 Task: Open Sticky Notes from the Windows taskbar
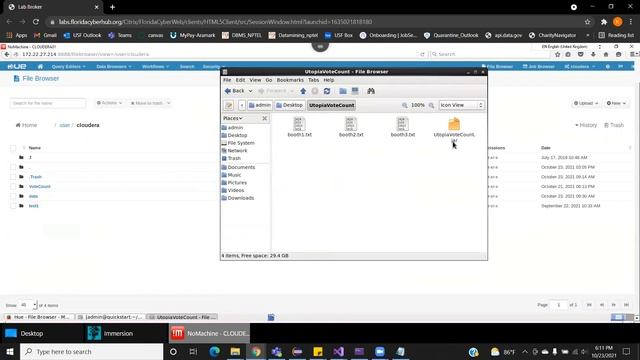tap(318, 351)
